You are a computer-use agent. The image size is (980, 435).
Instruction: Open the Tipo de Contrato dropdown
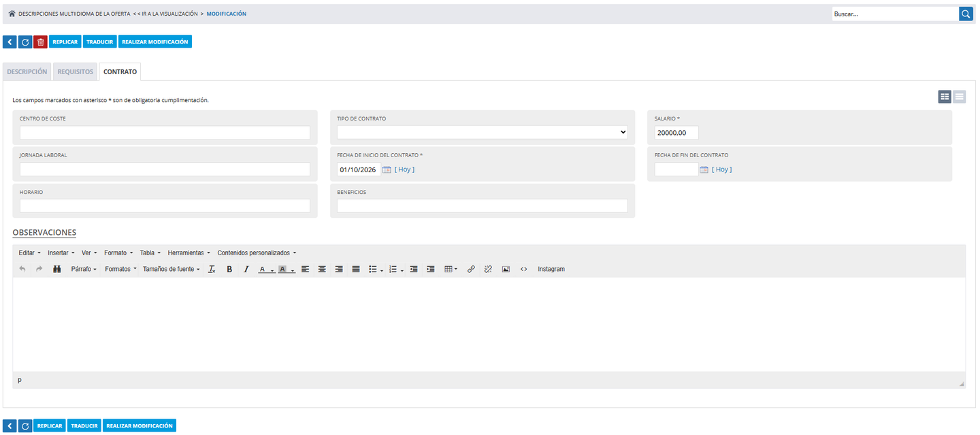tap(483, 133)
